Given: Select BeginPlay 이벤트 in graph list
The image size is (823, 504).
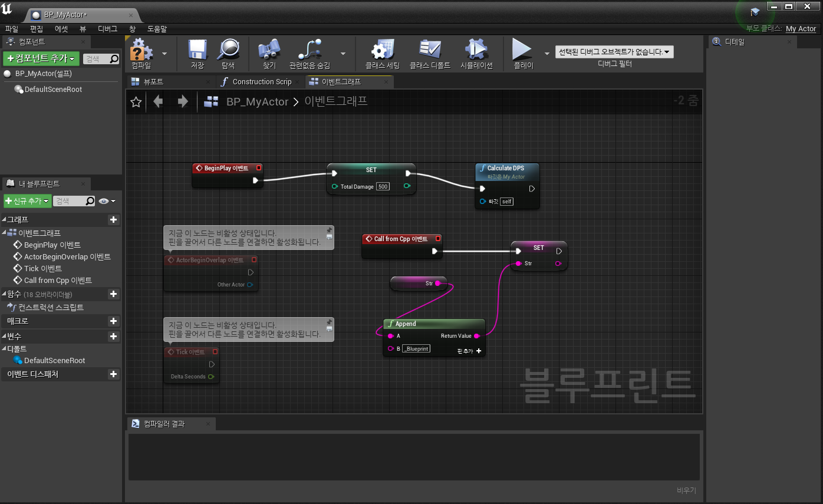Looking at the screenshot, I should [47, 245].
